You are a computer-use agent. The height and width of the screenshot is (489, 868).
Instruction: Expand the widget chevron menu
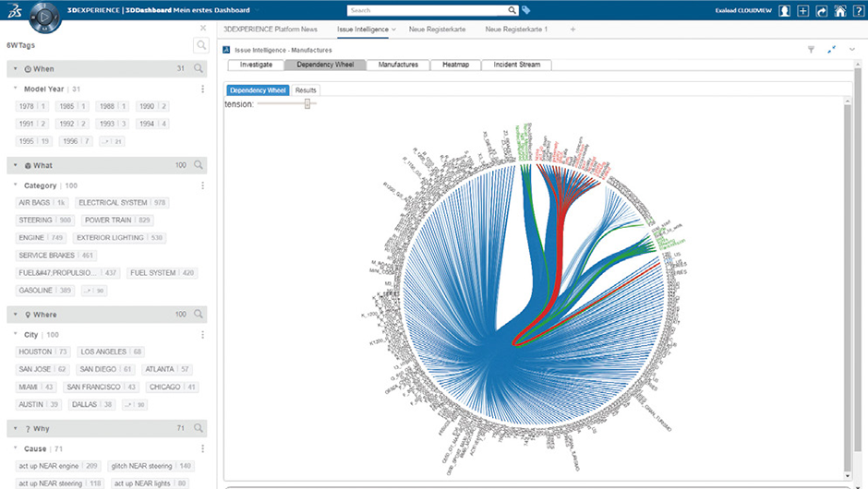click(852, 49)
